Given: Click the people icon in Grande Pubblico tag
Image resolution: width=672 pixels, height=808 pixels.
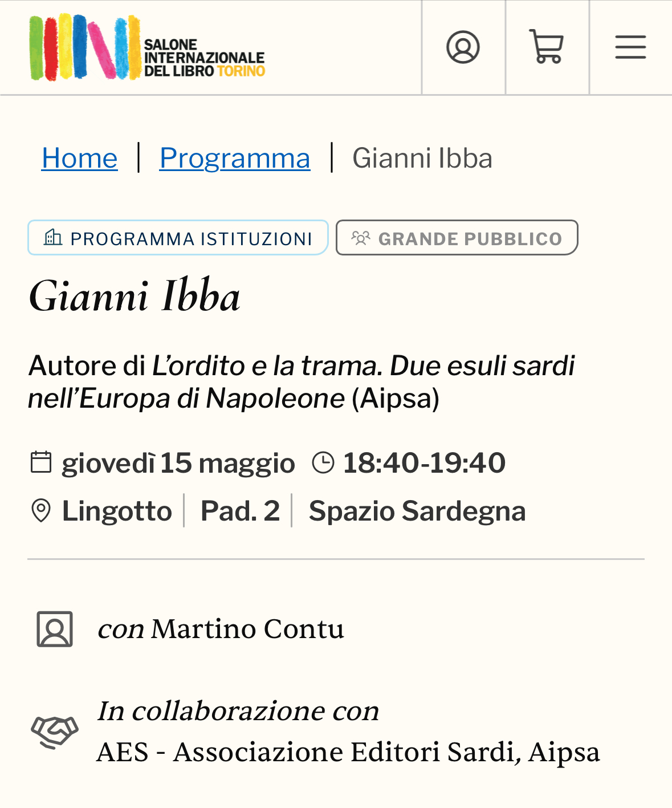Looking at the screenshot, I should point(361,238).
